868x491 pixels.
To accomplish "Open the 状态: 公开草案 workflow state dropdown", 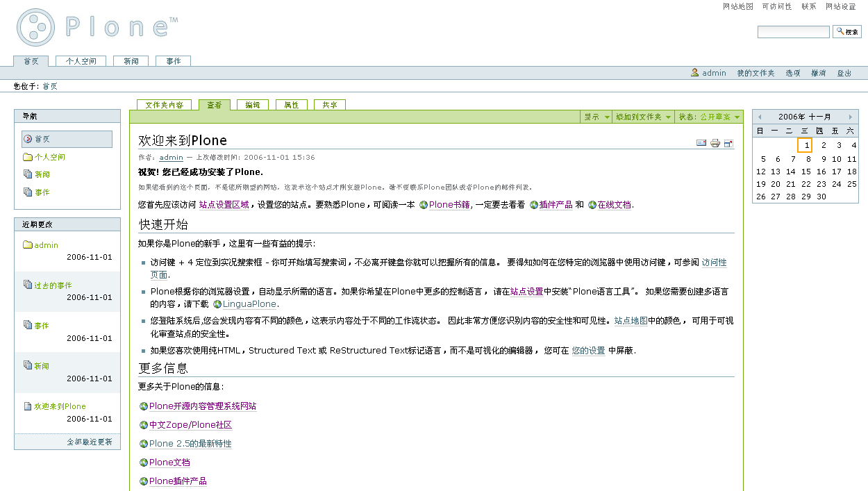I will pyautogui.click(x=709, y=117).
